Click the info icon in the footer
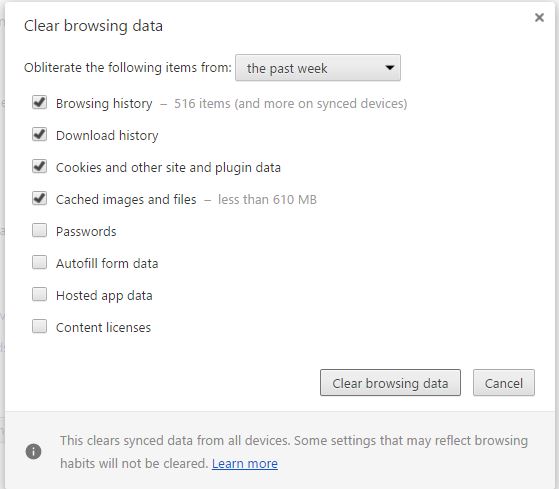This screenshot has height=489, width=559. pyautogui.click(x=34, y=451)
